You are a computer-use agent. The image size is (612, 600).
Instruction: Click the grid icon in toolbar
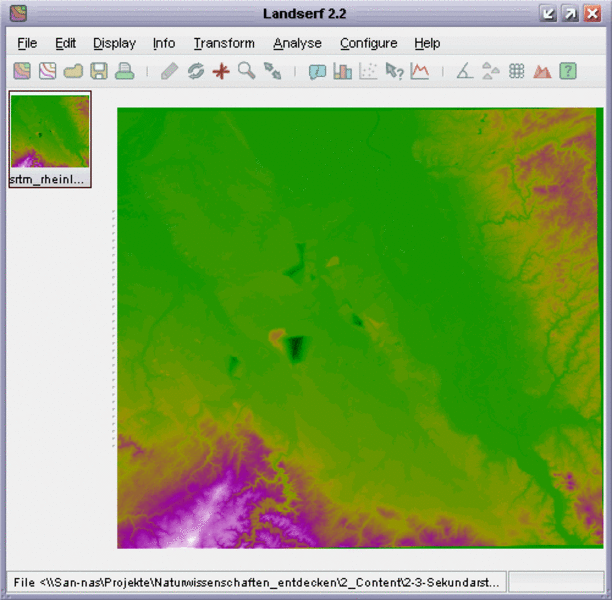[x=517, y=71]
